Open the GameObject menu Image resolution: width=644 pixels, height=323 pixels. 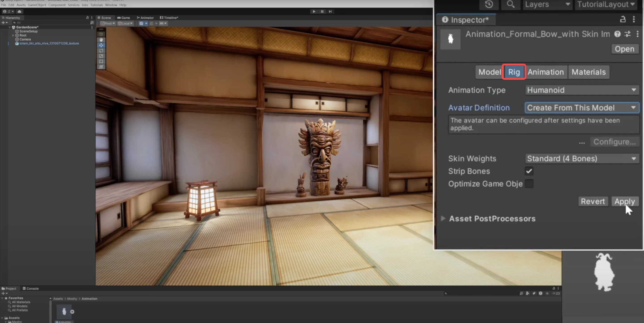point(37,5)
